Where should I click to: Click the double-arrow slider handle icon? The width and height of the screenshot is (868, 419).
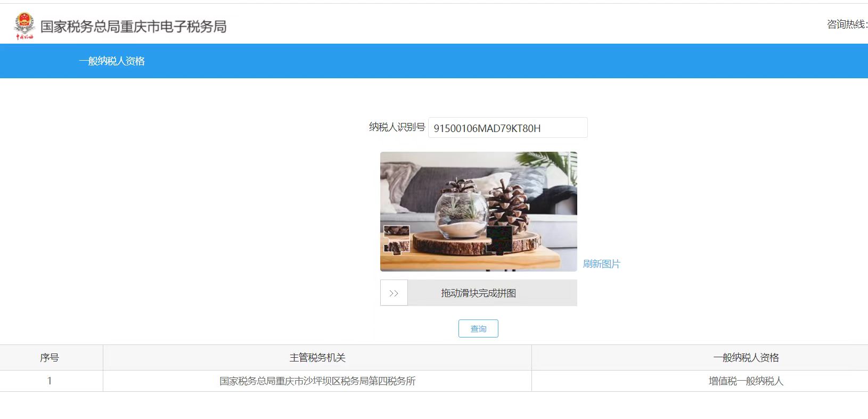pos(394,293)
